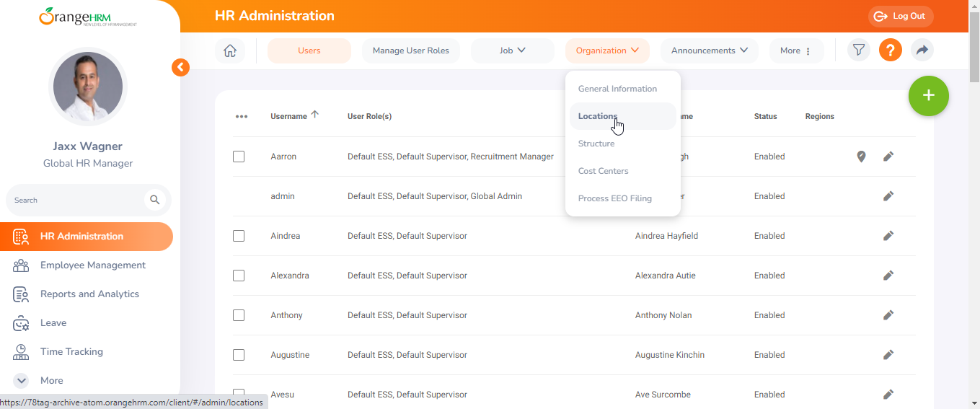Switch to the Users tab

tap(309, 50)
